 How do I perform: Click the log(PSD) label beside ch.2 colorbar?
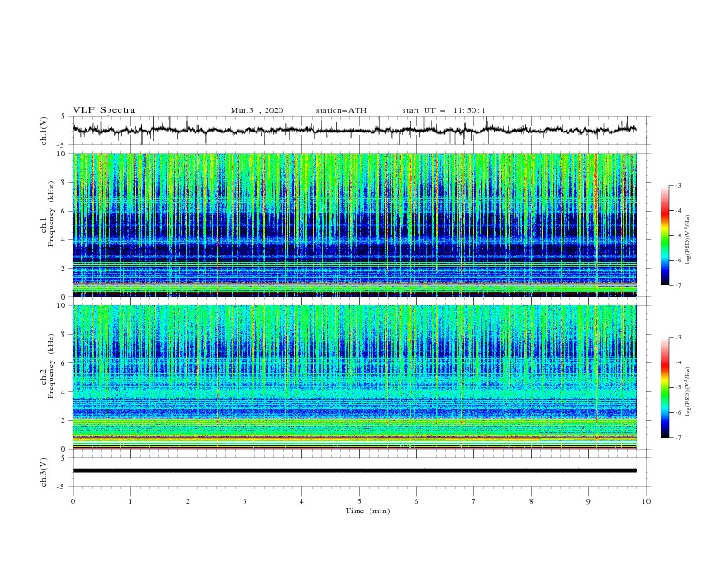click(688, 391)
